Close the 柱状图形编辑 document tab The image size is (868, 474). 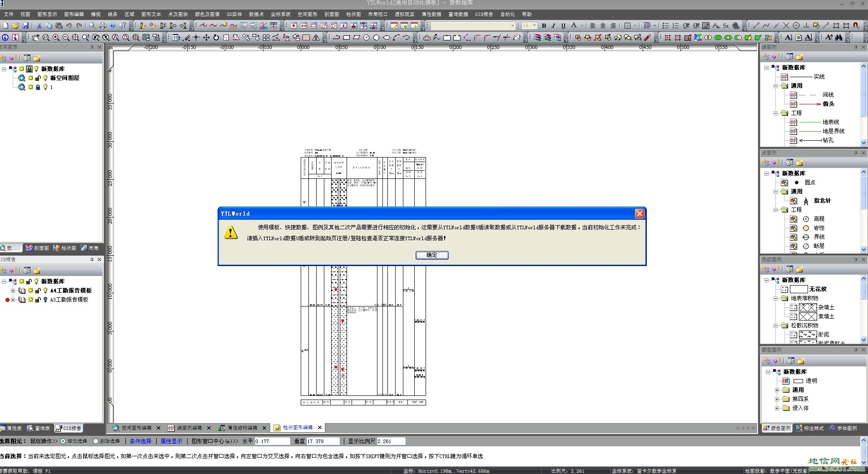tap(320, 428)
